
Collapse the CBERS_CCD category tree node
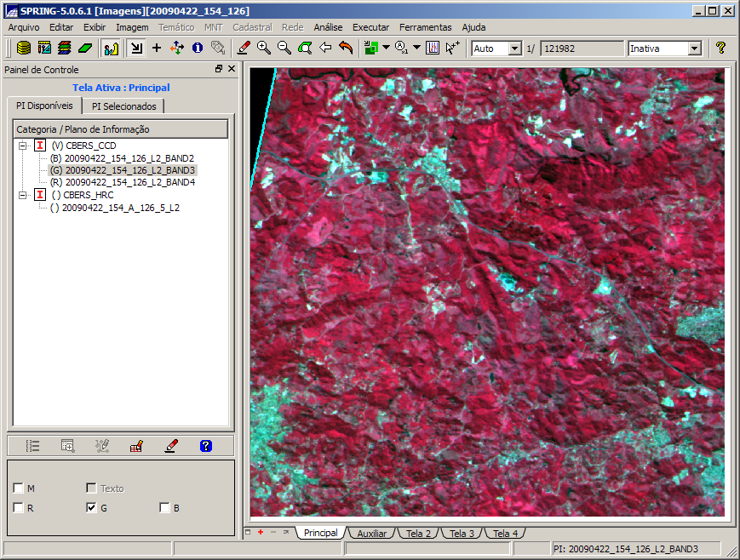pos(21,146)
